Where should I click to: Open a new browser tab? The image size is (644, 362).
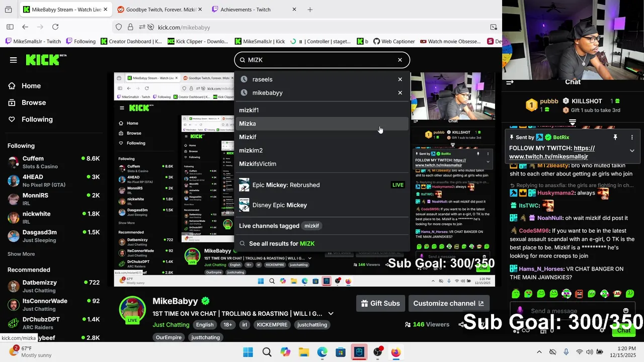310,10
